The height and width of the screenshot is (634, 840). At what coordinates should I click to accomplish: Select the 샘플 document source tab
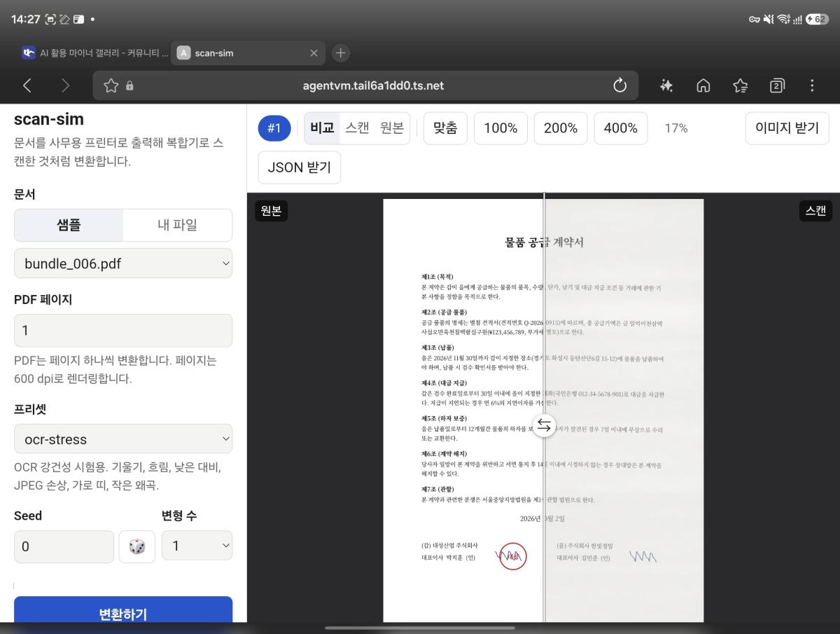pos(69,225)
